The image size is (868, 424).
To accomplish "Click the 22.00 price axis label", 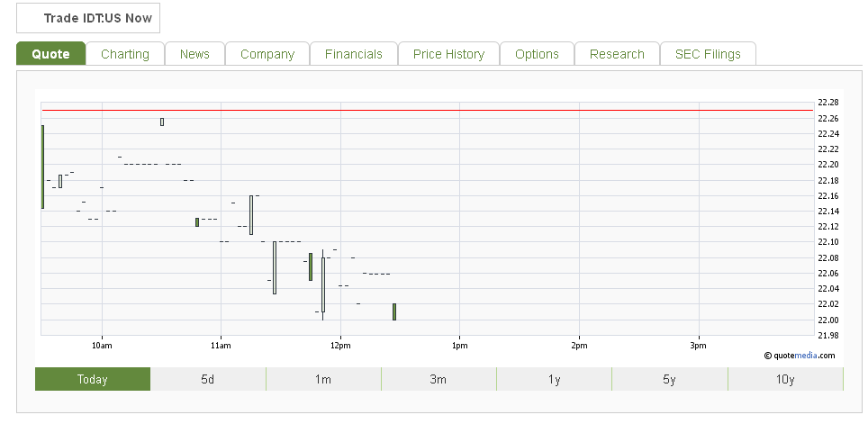I will 828,320.
